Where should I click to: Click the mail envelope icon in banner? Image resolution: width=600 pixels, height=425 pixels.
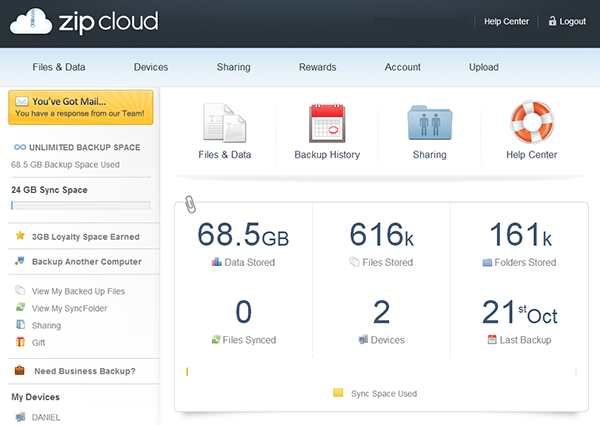[x=22, y=101]
